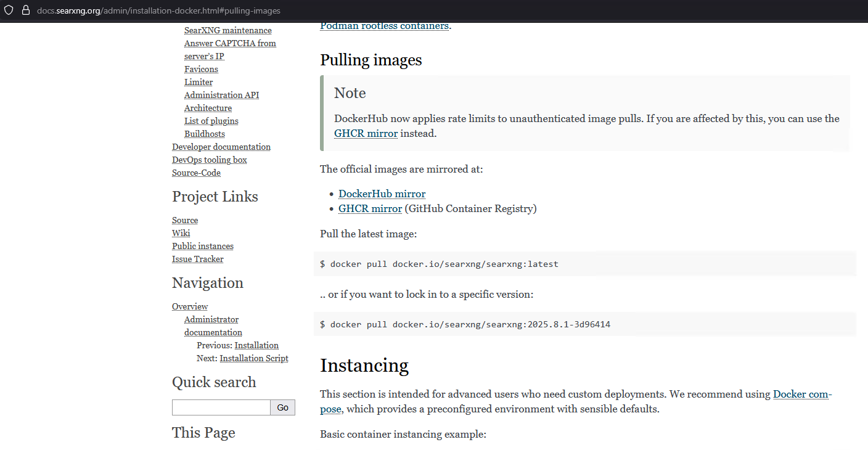The width and height of the screenshot is (868, 450).
Task: Click the address bar URL
Action: [159, 10]
